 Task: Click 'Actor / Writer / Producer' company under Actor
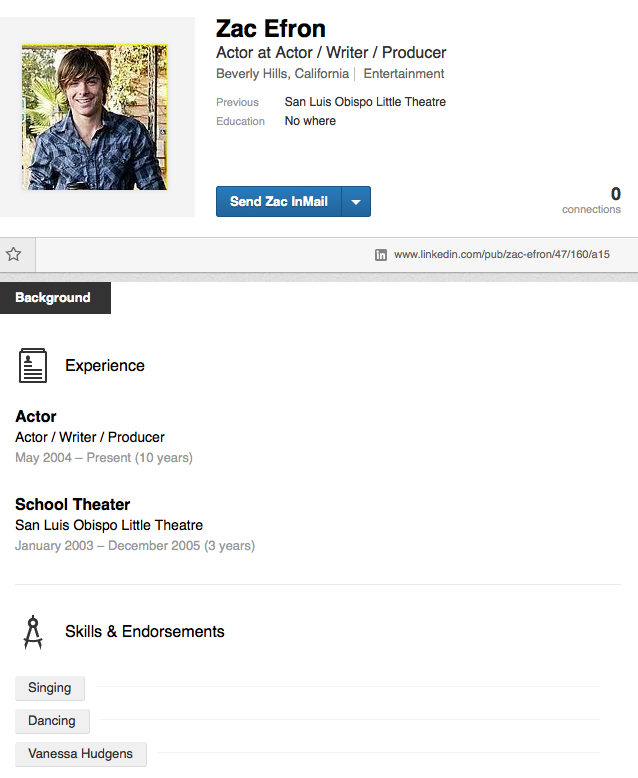[90, 437]
